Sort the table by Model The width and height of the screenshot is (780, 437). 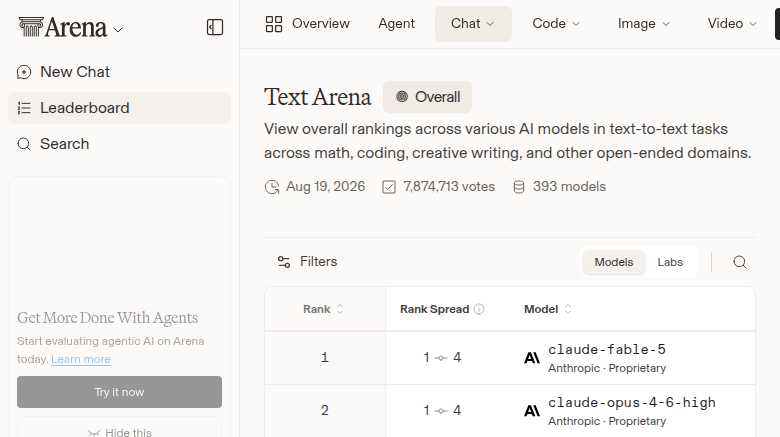548,309
